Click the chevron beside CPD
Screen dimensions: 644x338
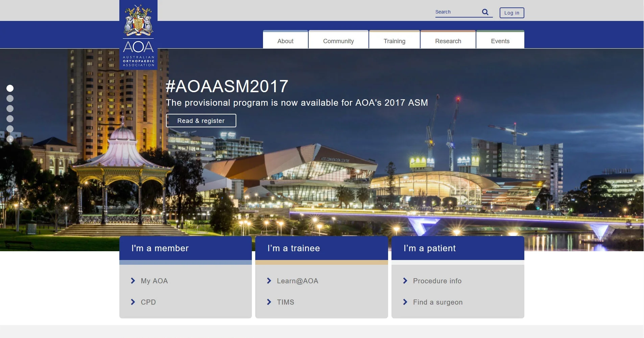coord(133,302)
